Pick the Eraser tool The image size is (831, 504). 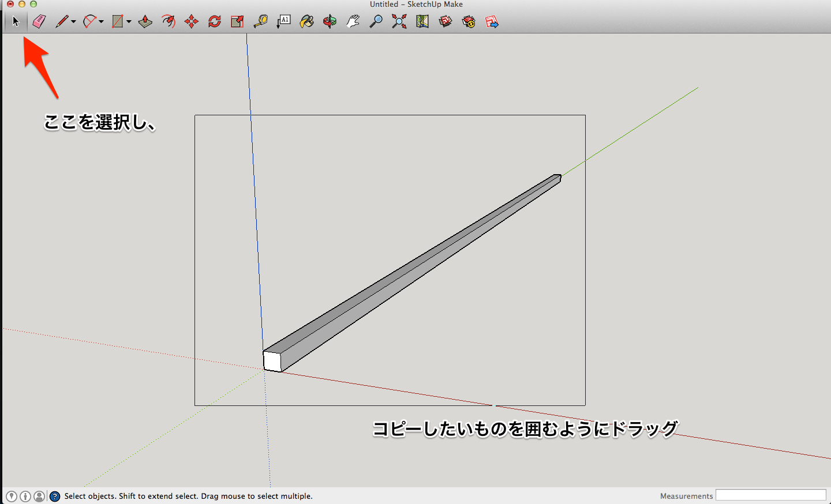coord(39,22)
